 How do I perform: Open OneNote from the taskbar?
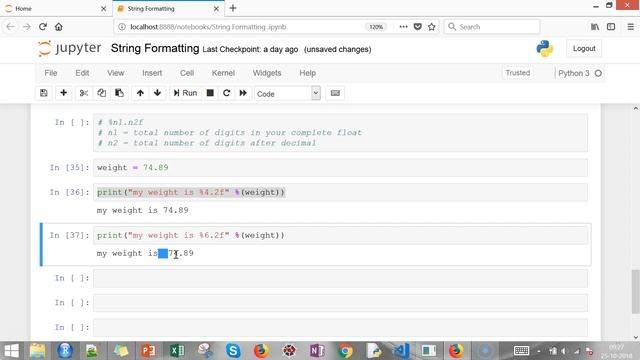pos(317,351)
